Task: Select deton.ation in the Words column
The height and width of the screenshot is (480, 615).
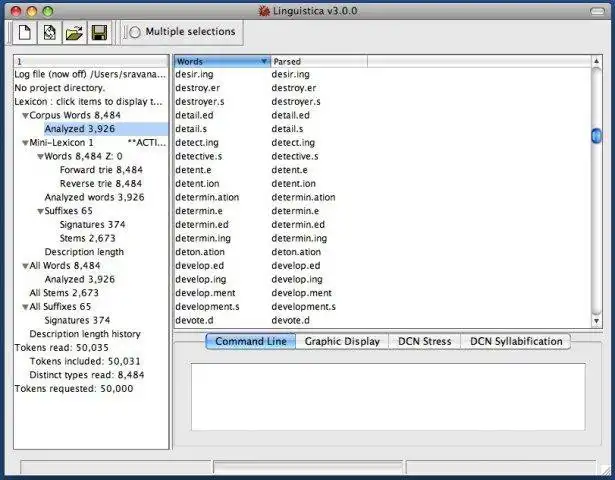Action: pos(200,252)
